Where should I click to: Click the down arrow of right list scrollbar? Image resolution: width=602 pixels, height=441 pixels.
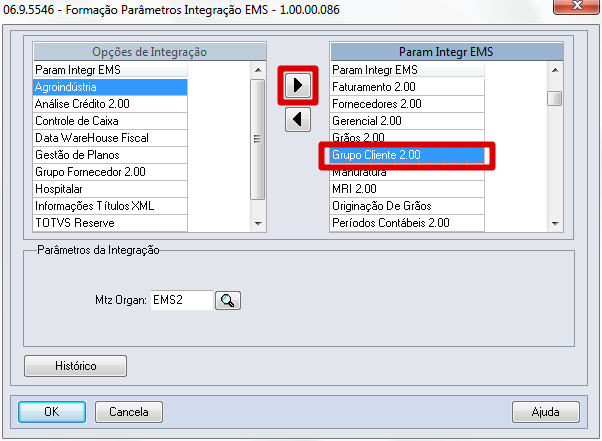click(x=555, y=223)
